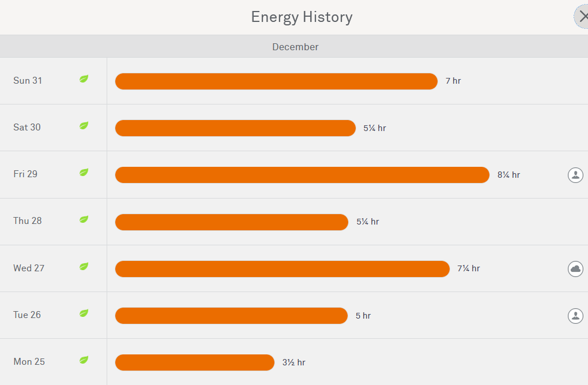Click the green leaf icon for Thu 28

click(x=84, y=219)
